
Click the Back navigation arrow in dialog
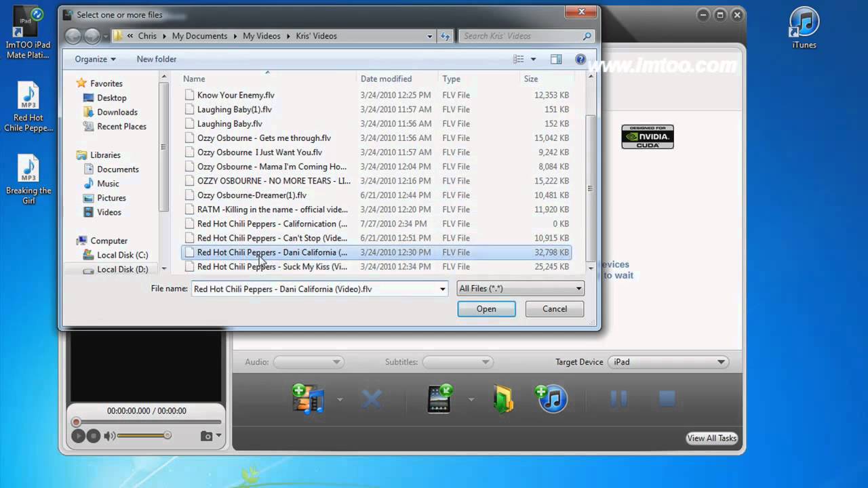point(74,36)
